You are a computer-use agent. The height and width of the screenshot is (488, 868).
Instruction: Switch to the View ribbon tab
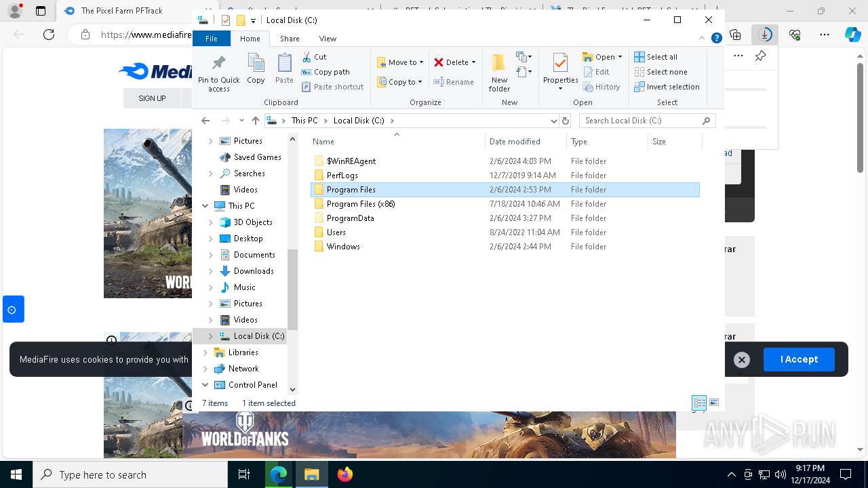[x=328, y=39]
